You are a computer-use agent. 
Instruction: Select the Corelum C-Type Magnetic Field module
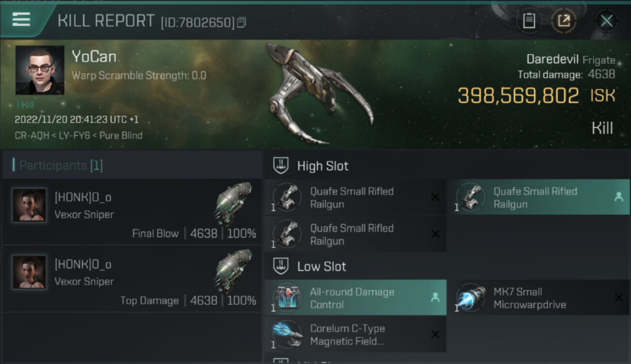[x=355, y=334]
